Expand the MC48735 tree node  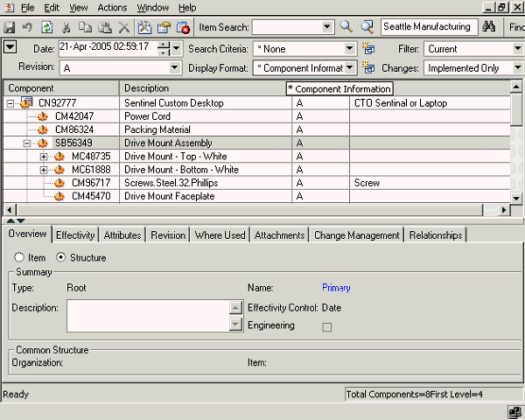tap(44, 157)
